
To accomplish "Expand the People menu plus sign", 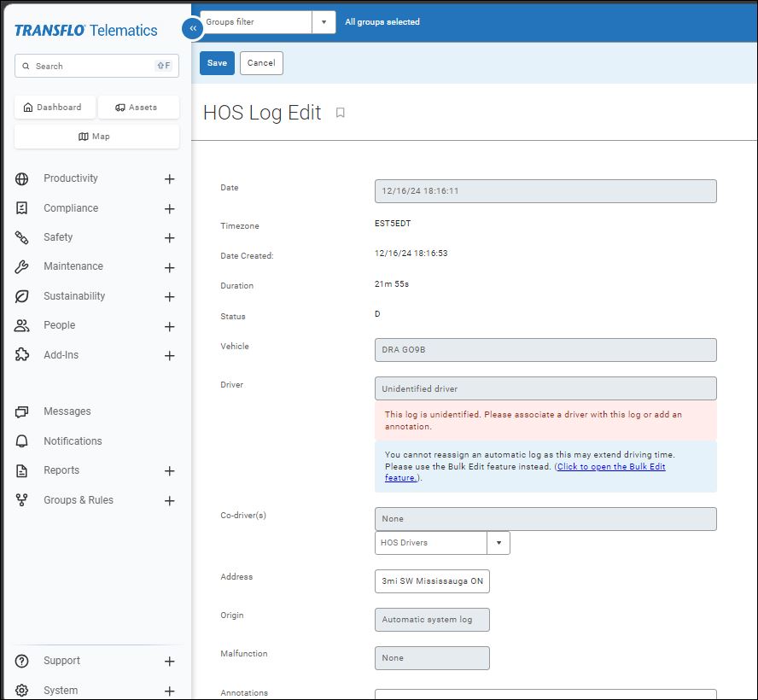I will (x=169, y=326).
